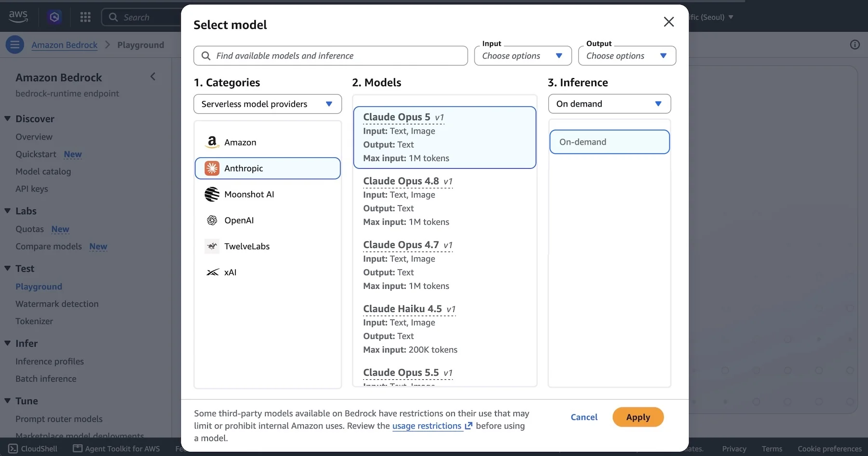This screenshot has height=456, width=868.
Task: Choose the Moonshot AI provider icon
Action: [212, 194]
